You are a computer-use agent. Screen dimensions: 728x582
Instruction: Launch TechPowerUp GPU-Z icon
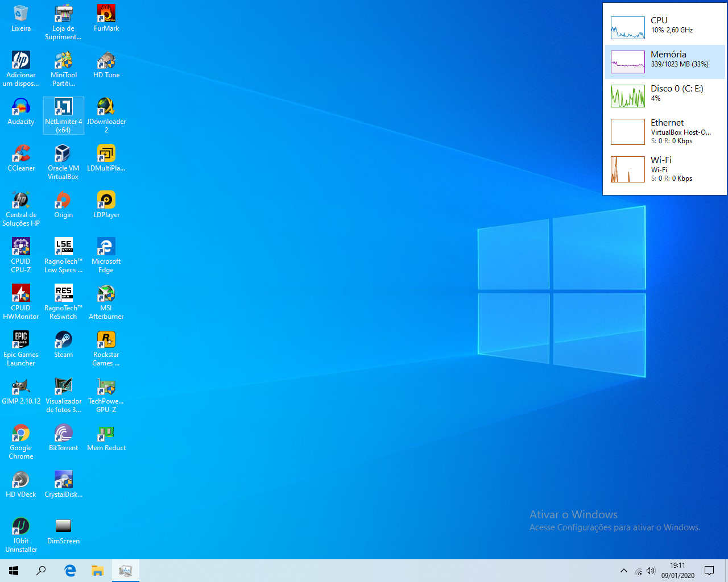106,395
